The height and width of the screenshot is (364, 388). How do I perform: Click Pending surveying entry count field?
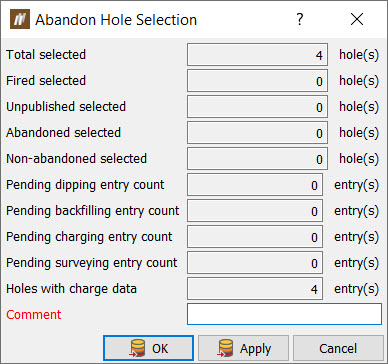click(x=255, y=262)
